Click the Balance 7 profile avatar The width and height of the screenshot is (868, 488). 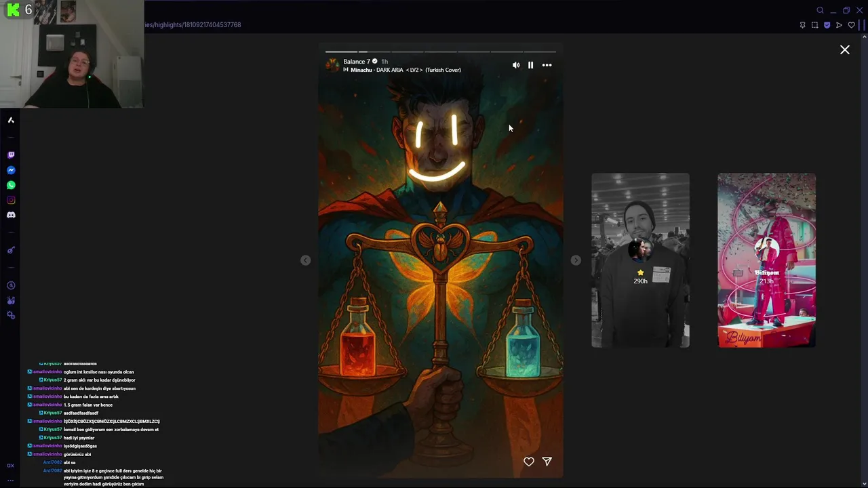(332, 65)
